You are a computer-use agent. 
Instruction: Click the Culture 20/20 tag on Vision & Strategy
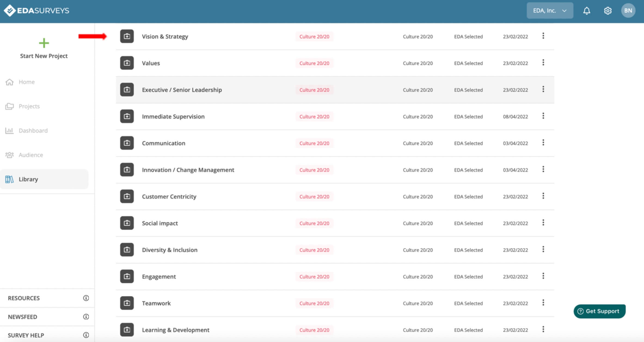tap(314, 36)
